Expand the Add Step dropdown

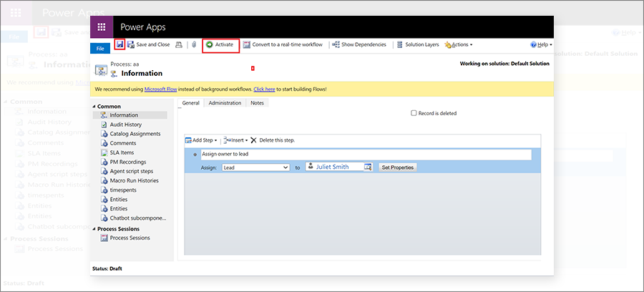[201, 140]
